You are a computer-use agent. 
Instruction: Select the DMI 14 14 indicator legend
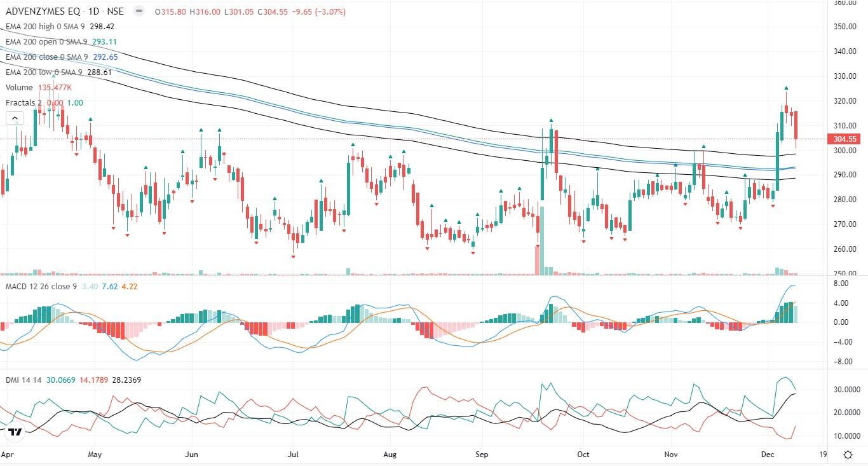[25, 380]
